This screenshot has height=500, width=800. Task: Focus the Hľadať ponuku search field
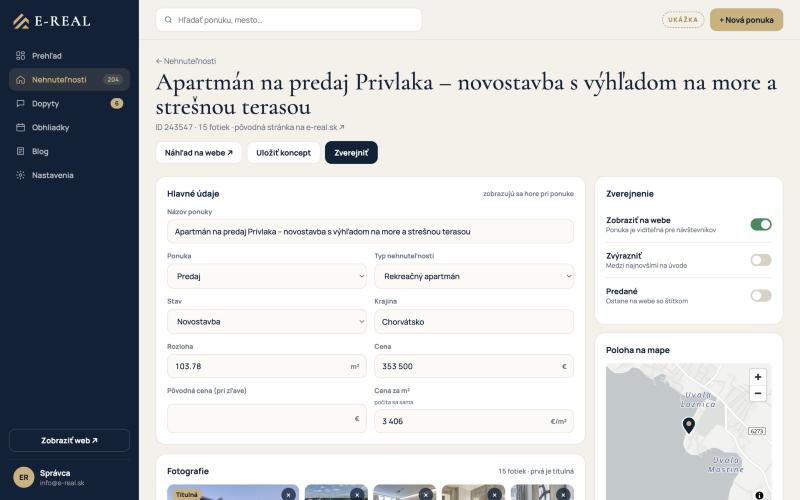(289, 20)
